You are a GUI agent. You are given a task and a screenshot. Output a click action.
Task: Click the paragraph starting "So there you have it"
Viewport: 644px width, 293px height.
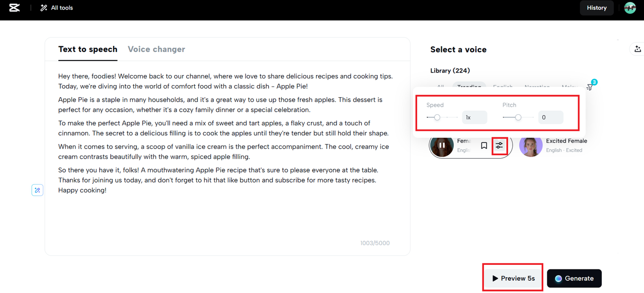[x=218, y=180]
